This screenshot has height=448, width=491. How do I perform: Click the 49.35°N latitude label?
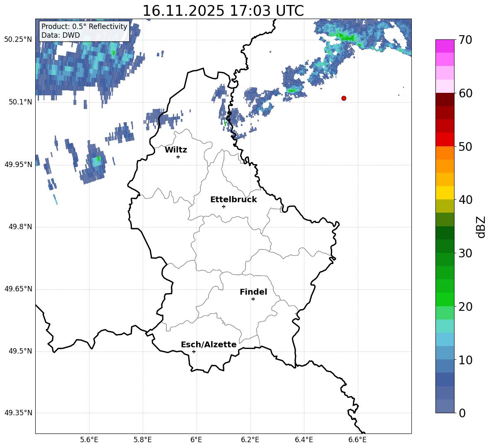[x=18, y=413]
